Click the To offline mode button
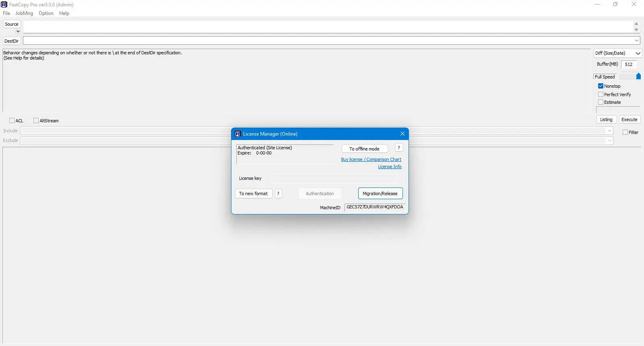Image resolution: width=644 pixels, height=346 pixels. (365, 149)
